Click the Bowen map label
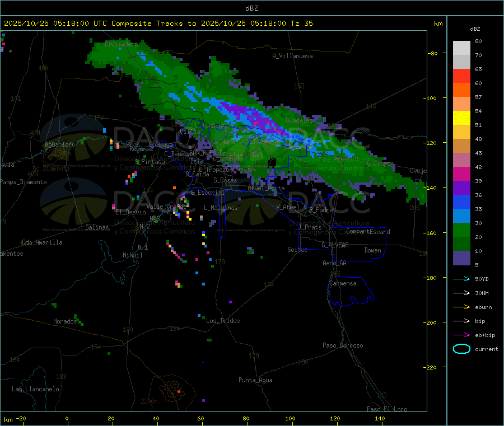 372,251
